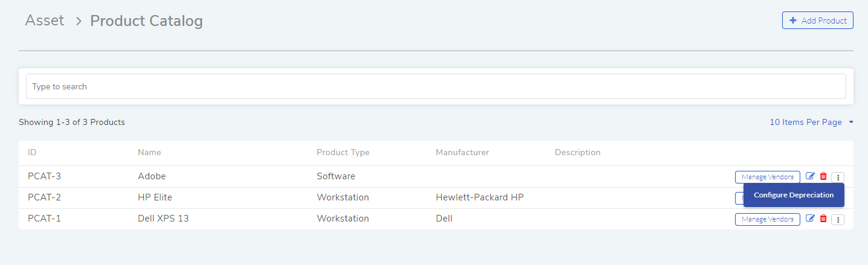This screenshot has height=265, width=868.
Task: Edit the Dell XPS 13 product
Action: pos(811,219)
